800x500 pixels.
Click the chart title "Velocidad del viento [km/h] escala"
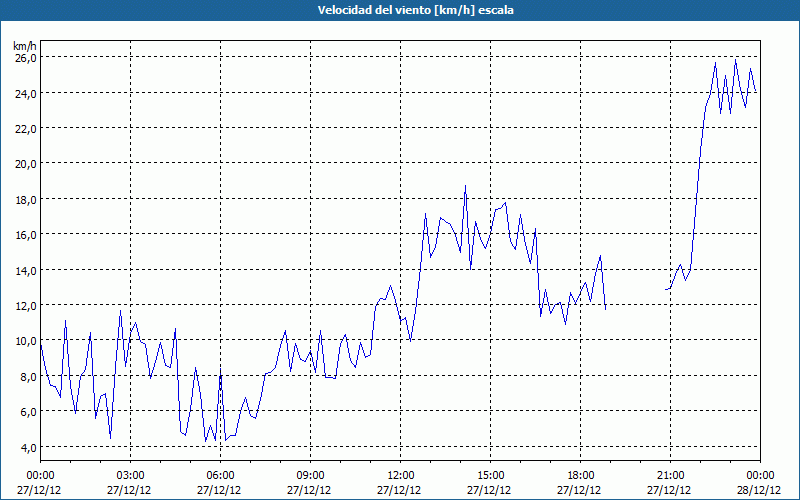click(x=415, y=10)
